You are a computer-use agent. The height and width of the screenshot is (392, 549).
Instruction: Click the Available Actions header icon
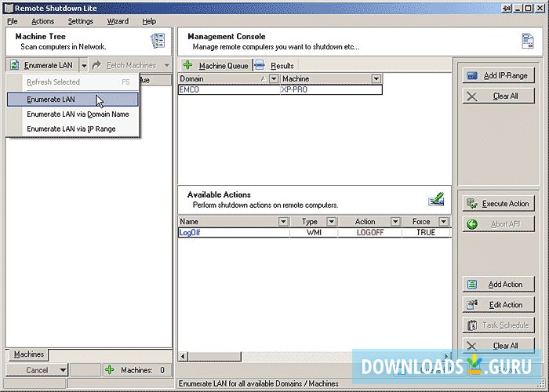click(x=436, y=199)
